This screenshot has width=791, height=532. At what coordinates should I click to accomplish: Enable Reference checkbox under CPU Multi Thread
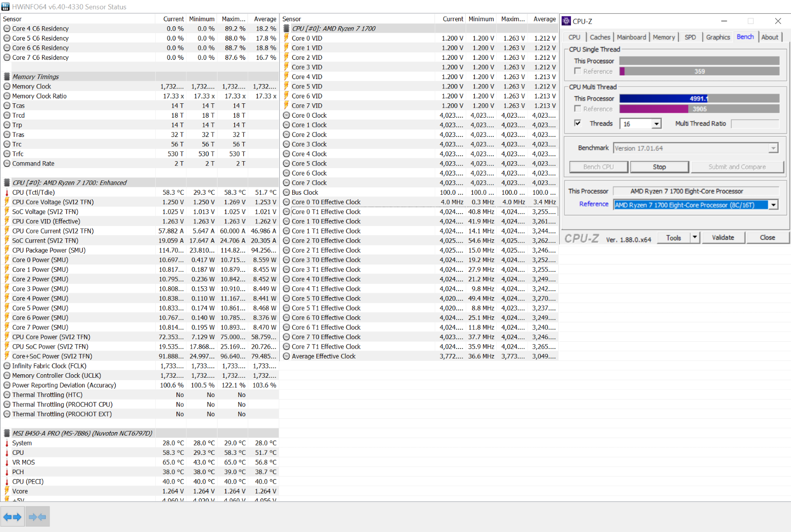coord(577,108)
